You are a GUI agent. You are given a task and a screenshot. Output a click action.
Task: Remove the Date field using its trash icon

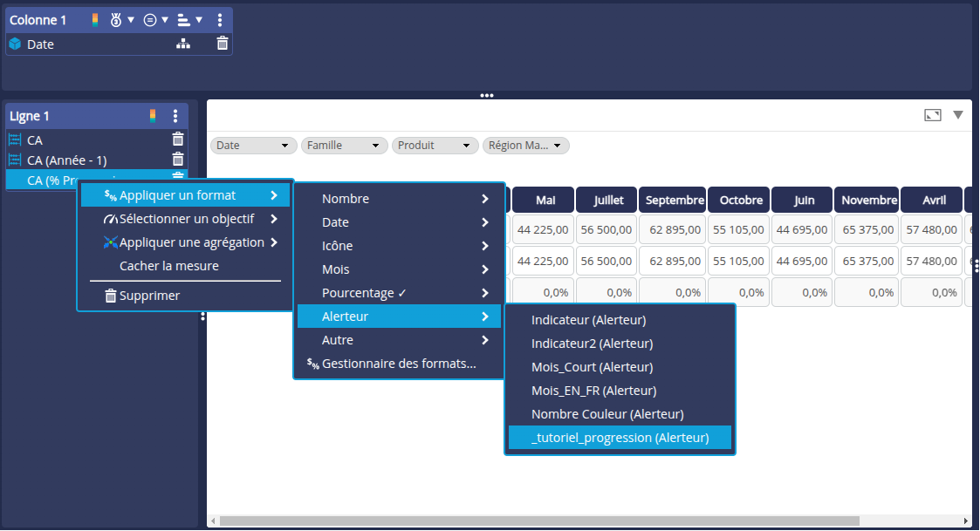[x=223, y=44]
